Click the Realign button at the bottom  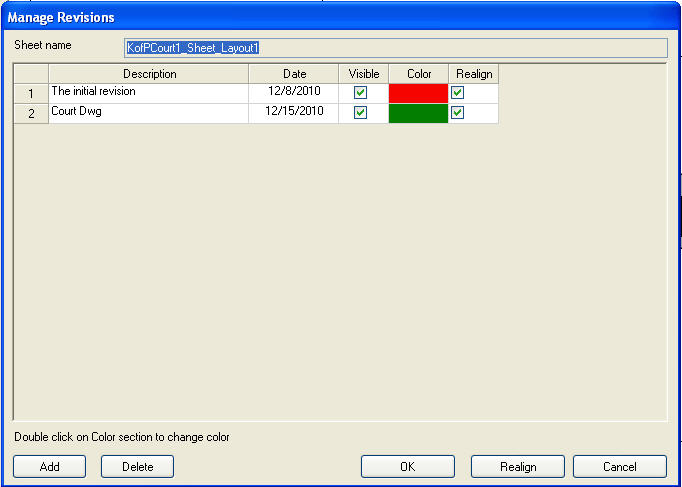point(518,467)
